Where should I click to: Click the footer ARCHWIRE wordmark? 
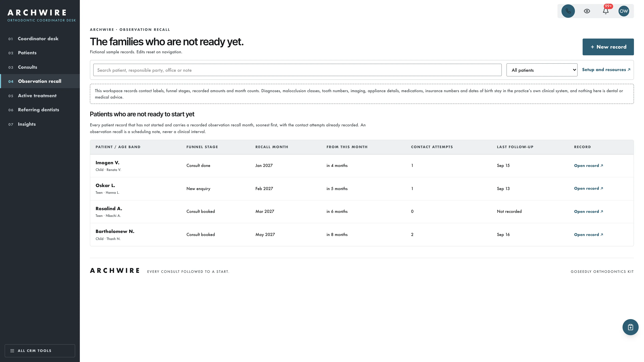tap(115, 270)
